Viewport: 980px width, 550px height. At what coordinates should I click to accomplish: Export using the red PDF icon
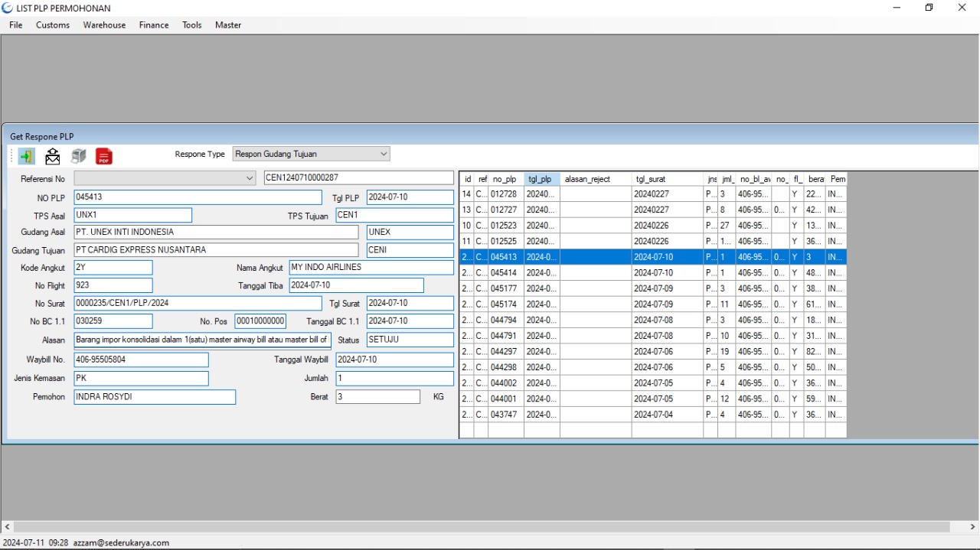(x=103, y=156)
